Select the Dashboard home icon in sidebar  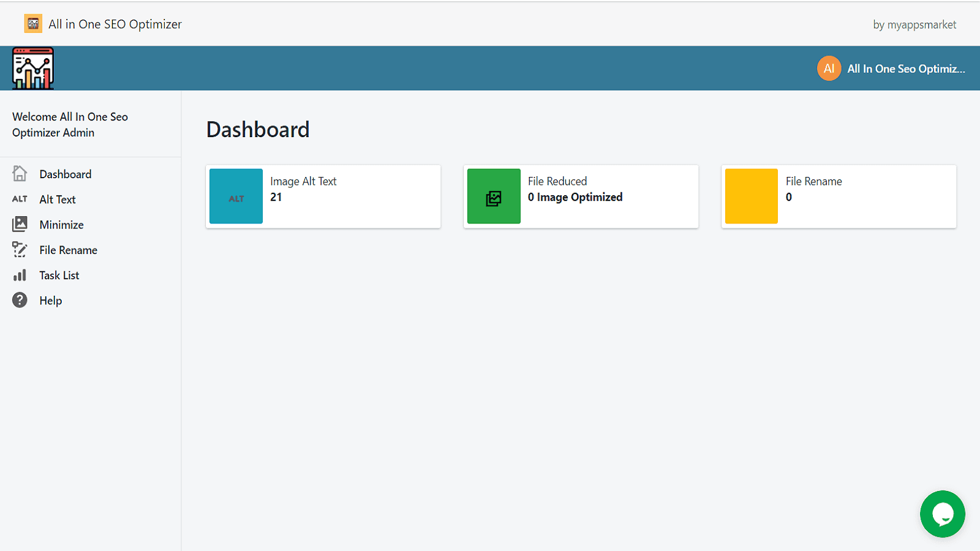(19, 173)
